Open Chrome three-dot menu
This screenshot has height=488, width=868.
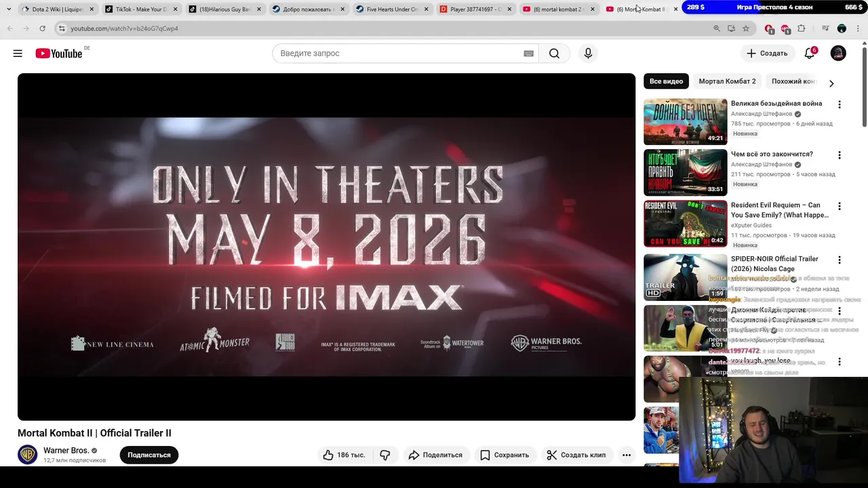858,28
